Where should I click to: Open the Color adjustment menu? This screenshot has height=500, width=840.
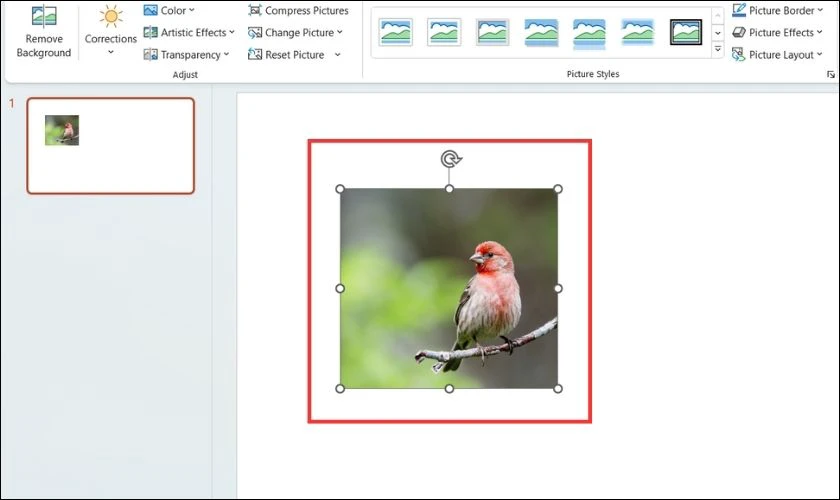pos(169,10)
